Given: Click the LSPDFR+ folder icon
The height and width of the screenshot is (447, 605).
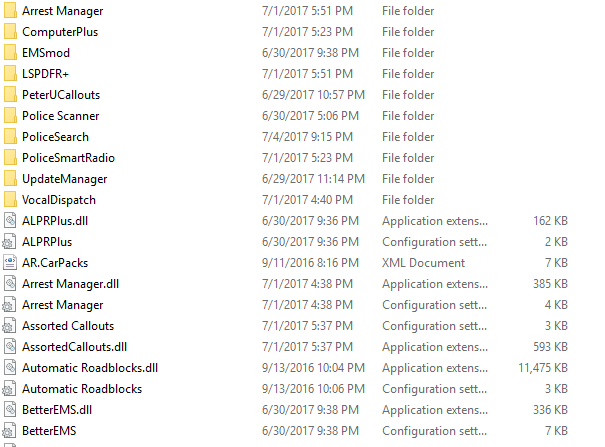Looking at the screenshot, I should (x=10, y=74).
